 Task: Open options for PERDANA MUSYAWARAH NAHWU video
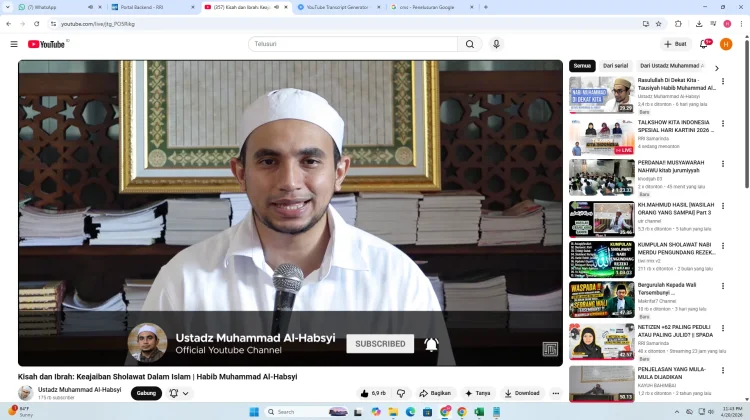click(x=723, y=164)
